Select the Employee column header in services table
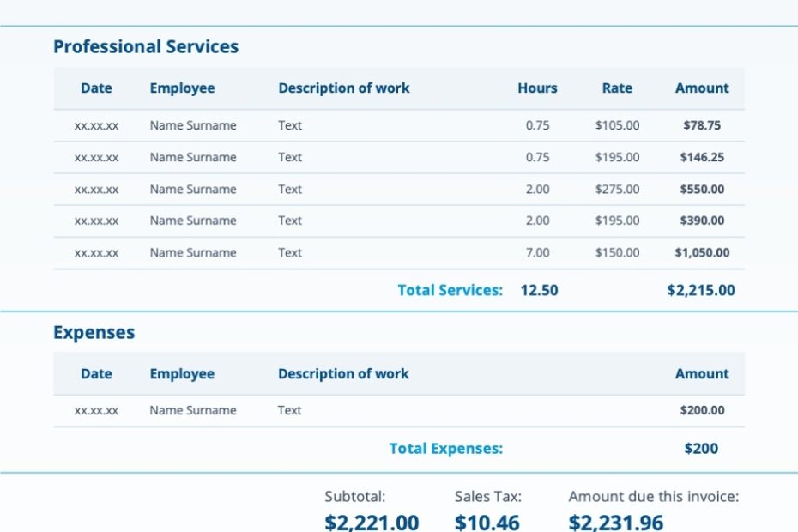Image resolution: width=798 pixels, height=532 pixels. pos(182,88)
